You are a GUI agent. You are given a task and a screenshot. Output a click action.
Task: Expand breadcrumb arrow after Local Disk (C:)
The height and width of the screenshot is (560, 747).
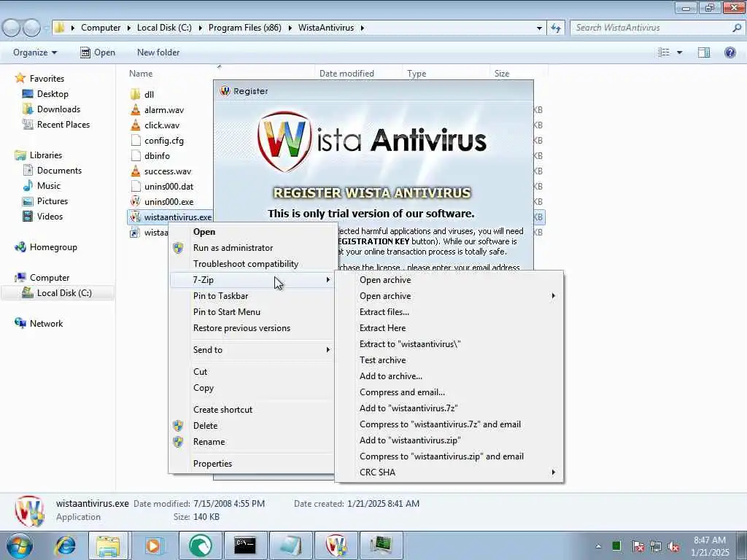(200, 28)
